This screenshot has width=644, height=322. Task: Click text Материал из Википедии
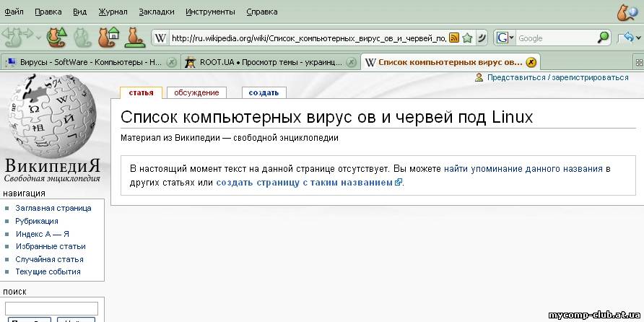[x=170, y=138]
